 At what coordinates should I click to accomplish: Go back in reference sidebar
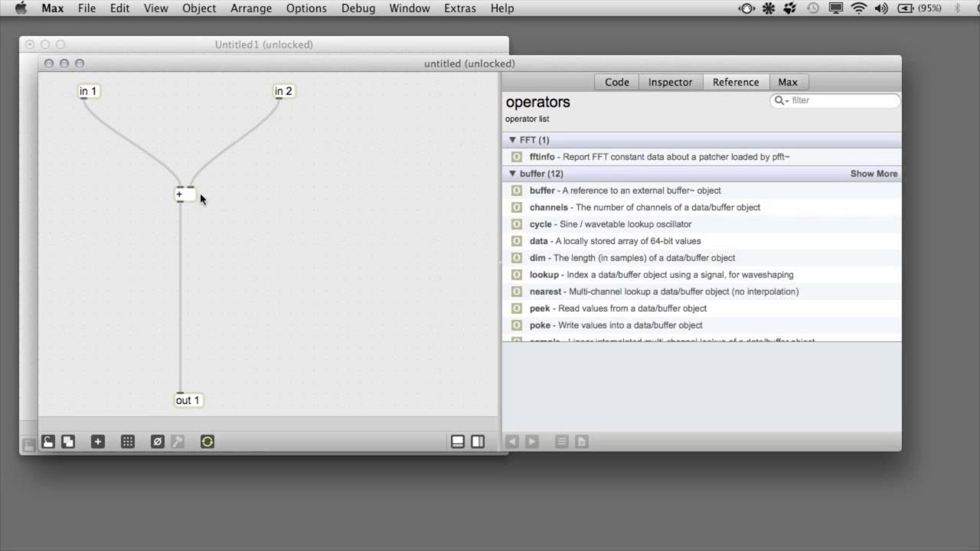[x=512, y=442]
